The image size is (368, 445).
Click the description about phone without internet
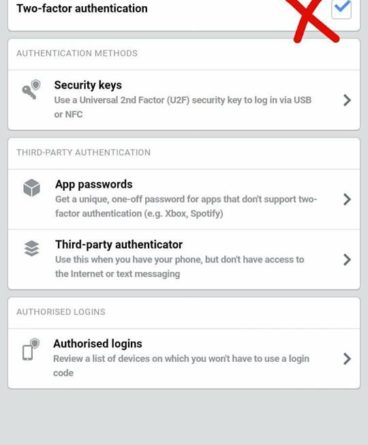[180, 267]
